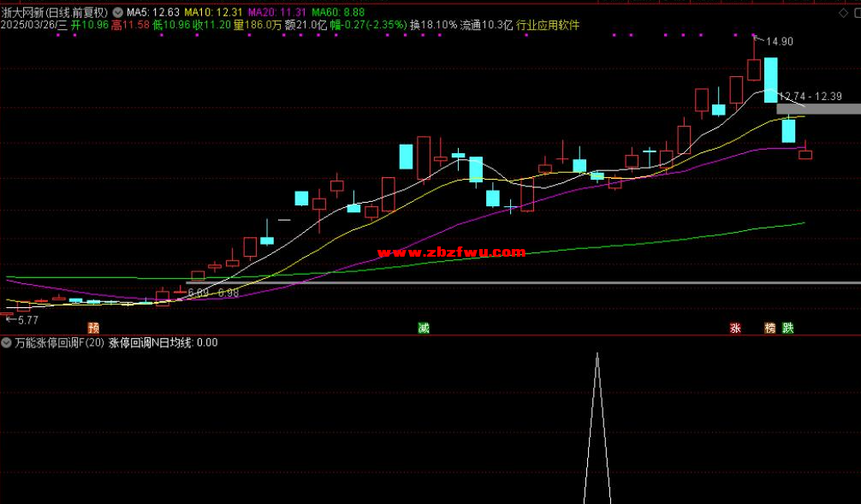
Task: Click the 5.77 low price label
Action: [28, 320]
